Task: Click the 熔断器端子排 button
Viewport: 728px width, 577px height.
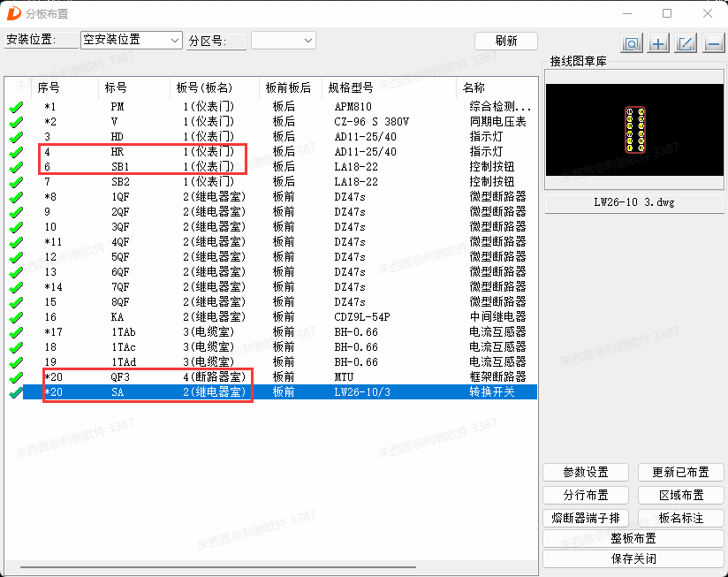Action: pyautogui.click(x=586, y=518)
